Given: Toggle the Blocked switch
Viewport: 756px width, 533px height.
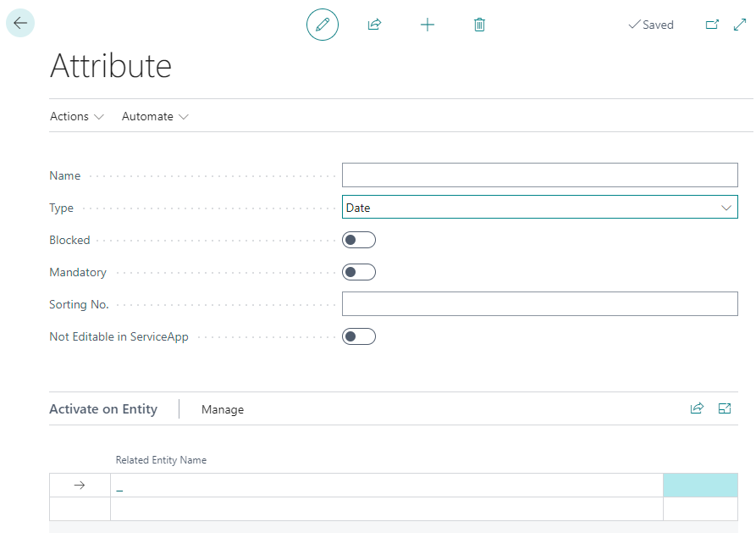Looking at the screenshot, I should pyautogui.click(x=358, y=240).
